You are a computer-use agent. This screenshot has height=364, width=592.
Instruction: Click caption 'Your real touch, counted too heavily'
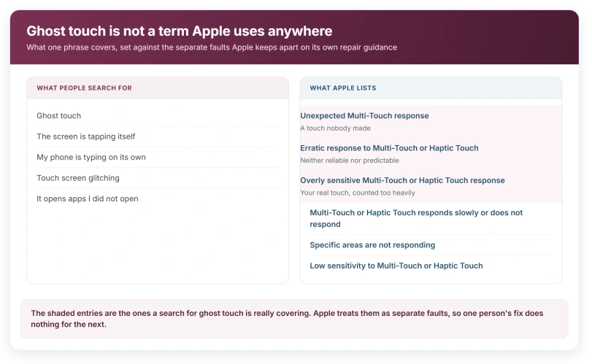[358, 193]
